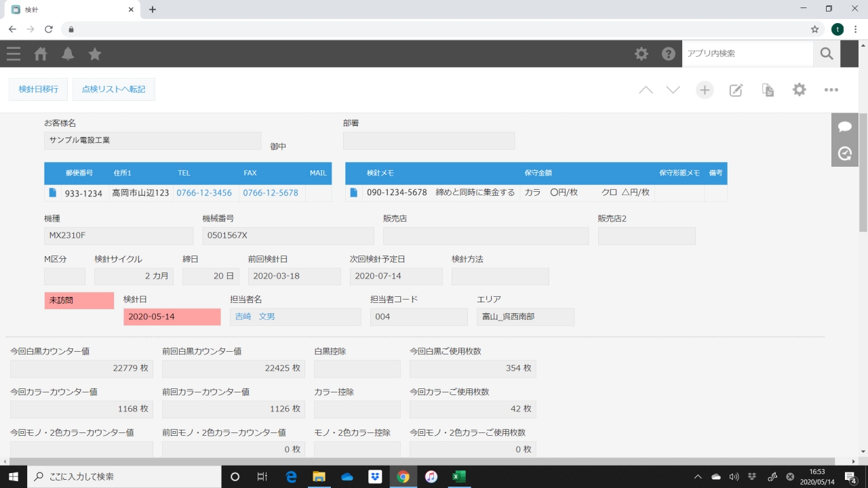Open the comments speech bubble panel
Screen dimensions: 868x488
point(845,127)
